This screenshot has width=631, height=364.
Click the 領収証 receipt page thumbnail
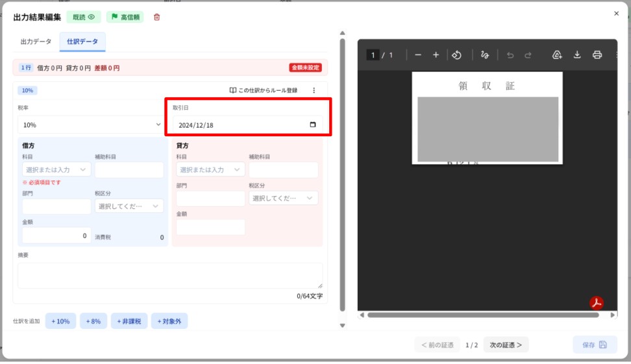(x=487, y=118)
